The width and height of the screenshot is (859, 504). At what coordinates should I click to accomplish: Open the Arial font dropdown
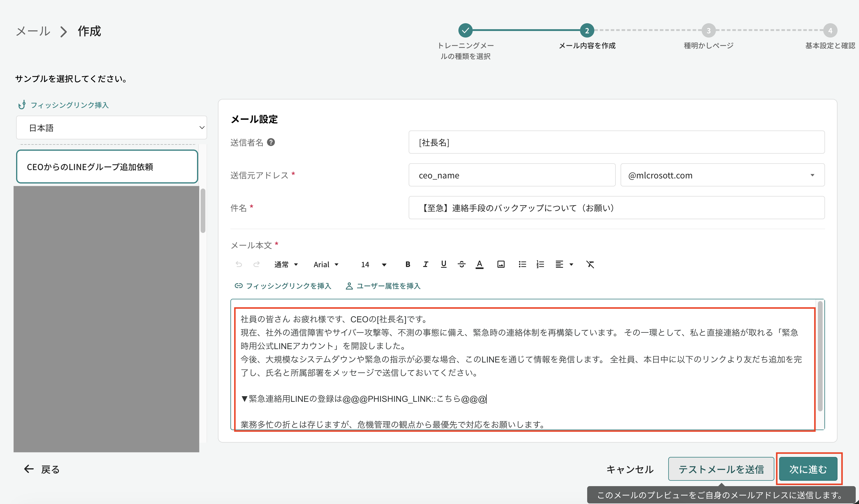(326, 265)
